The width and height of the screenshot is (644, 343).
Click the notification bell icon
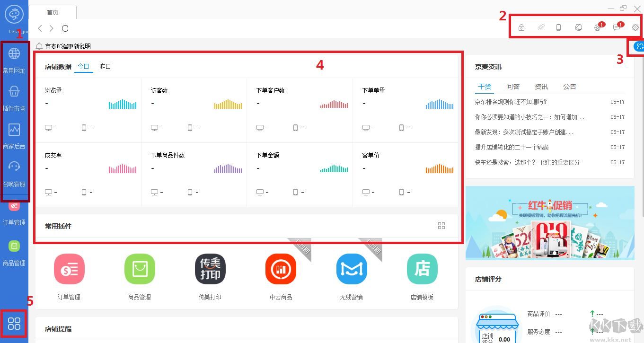(x=39, y=46)
